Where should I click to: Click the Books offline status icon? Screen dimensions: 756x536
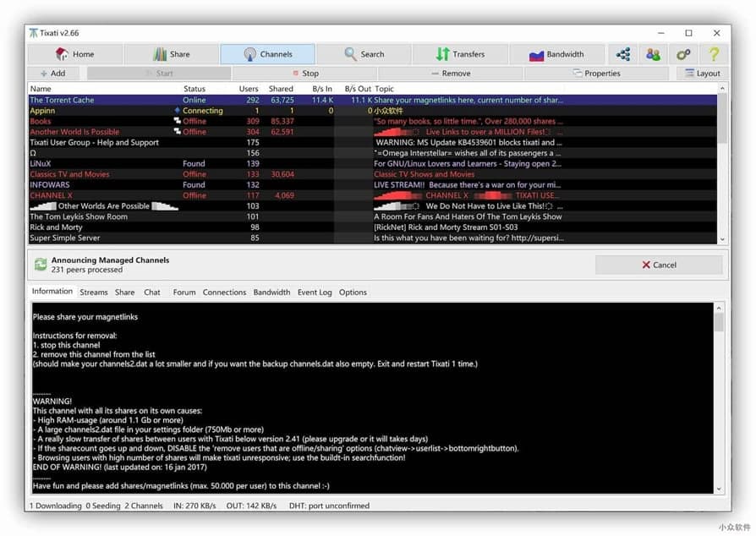(x=177, y=121)
